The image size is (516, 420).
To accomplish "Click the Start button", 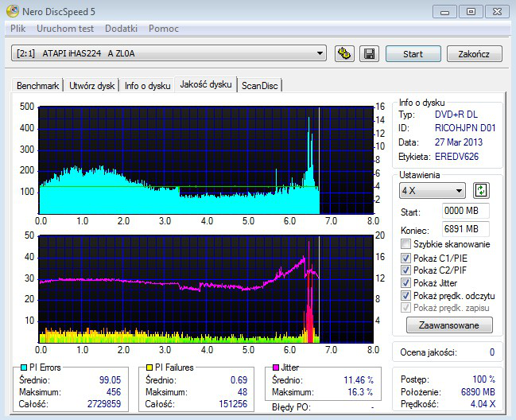I will [x=413, y=53].
